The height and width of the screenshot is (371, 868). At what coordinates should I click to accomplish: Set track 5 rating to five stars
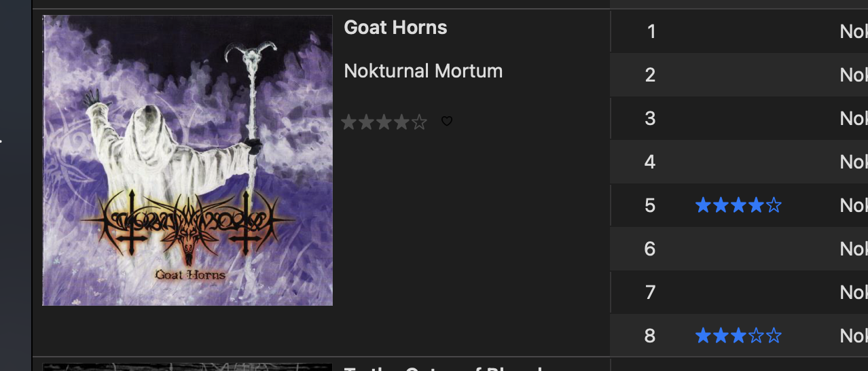point(774,205)
